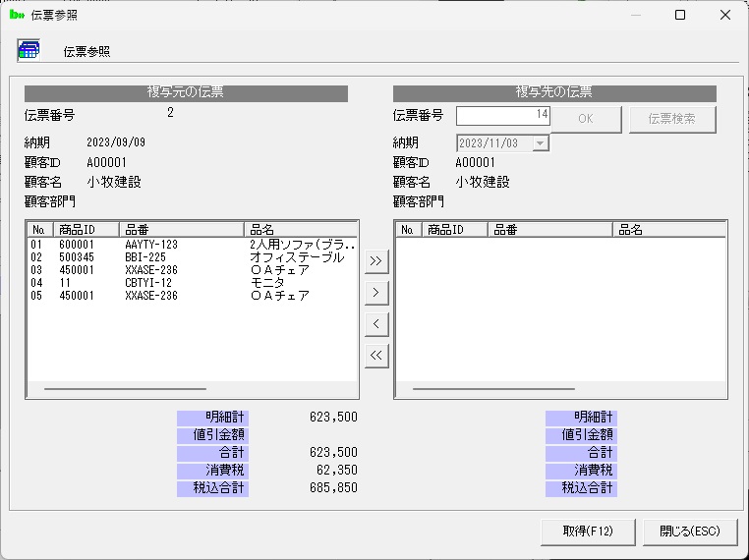
Task: Select row 05 in source list
Action: tap(192, 296)
